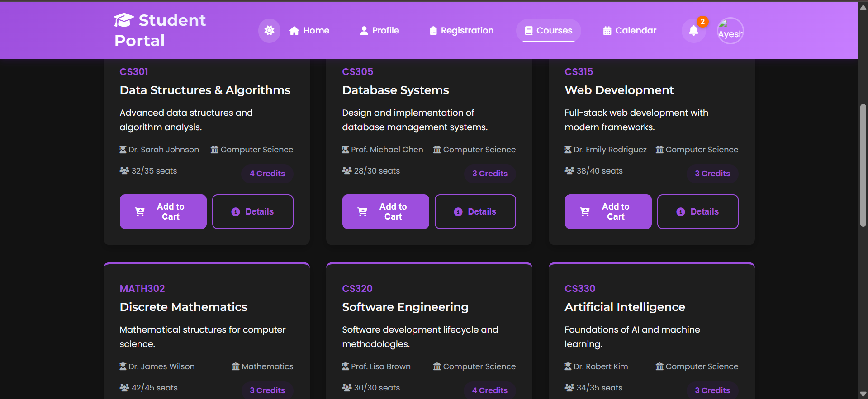
Task: Click seats icon beside 28/30 seats
Action: click(x=347, y=170)
